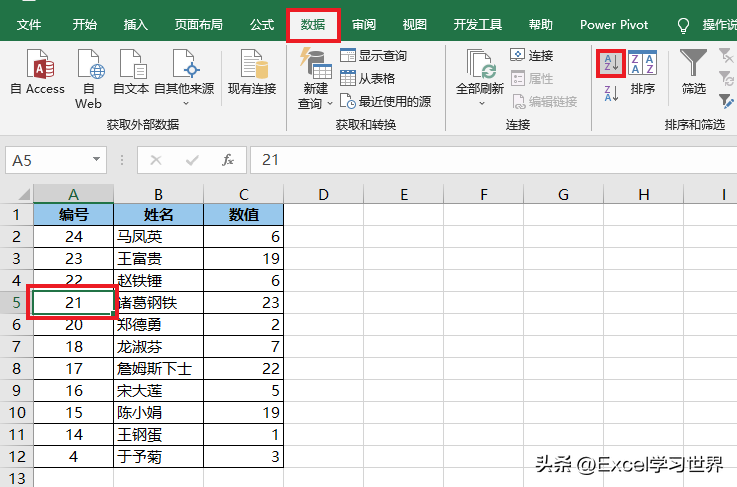
Task: Open the Connections dialog
Action: [x=532, y=55]
